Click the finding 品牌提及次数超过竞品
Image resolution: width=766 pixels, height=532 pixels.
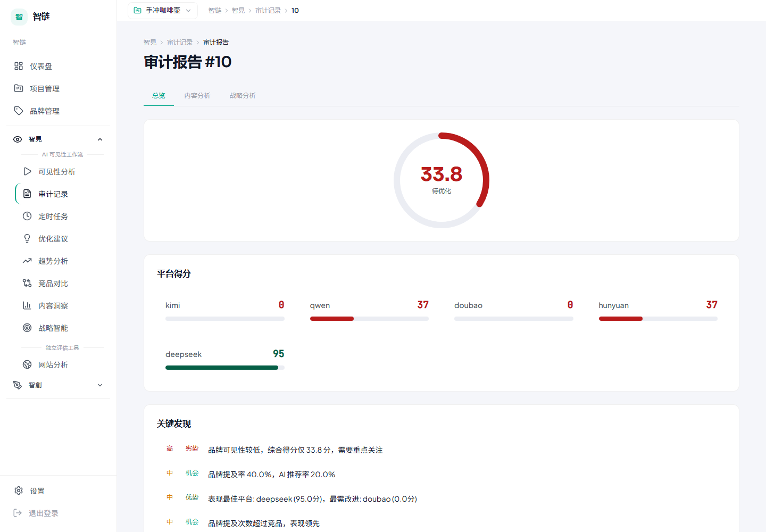pos(264,523)
